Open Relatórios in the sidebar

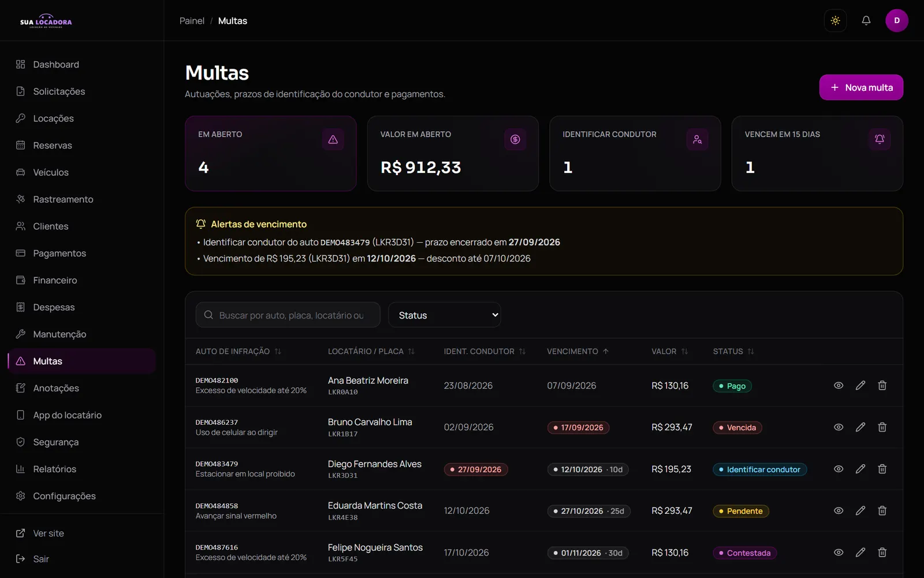tap(82, 469)
